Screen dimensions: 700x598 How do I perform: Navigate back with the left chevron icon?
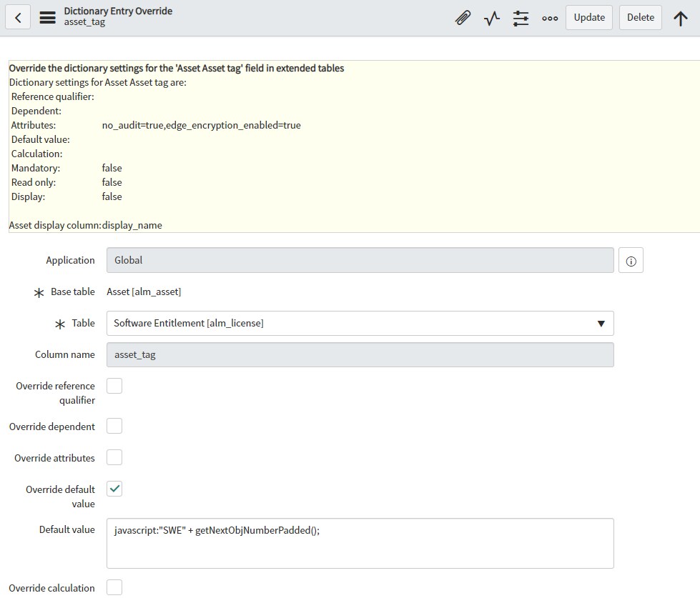tap(18, 17)
